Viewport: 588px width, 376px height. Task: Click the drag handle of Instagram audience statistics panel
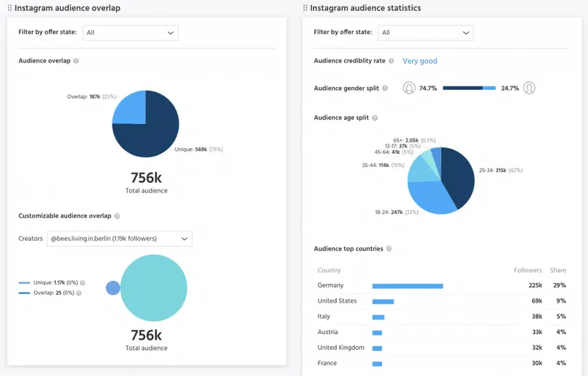click(305, 8)
